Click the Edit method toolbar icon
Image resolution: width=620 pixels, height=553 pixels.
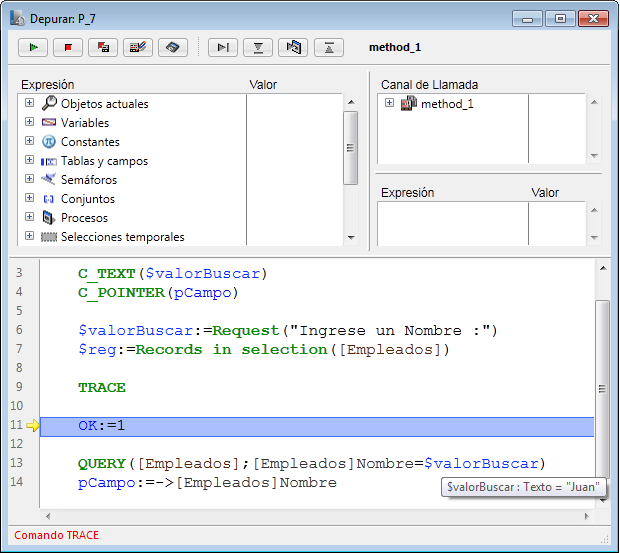point(138,47)
